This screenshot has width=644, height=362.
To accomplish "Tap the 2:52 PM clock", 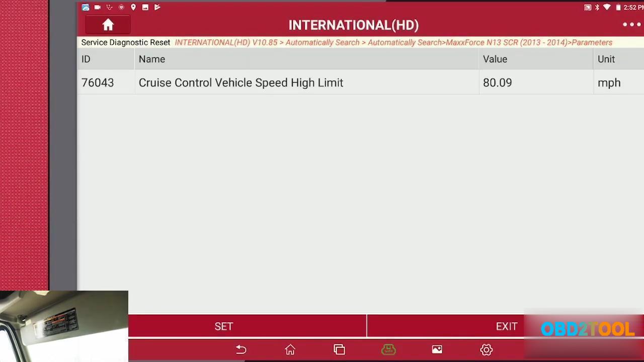I will 633,7.
